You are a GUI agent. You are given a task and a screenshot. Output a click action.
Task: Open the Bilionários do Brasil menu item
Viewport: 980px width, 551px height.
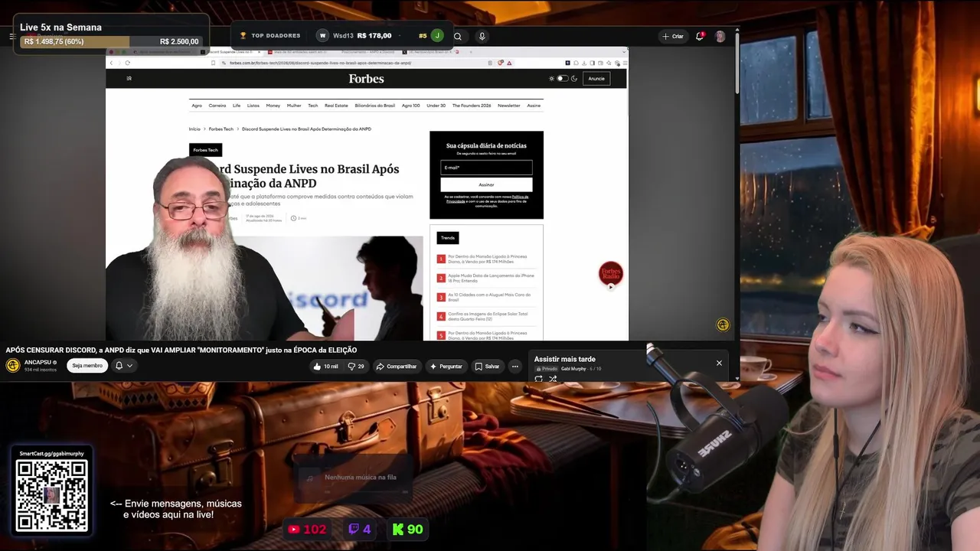coord(375,106)
